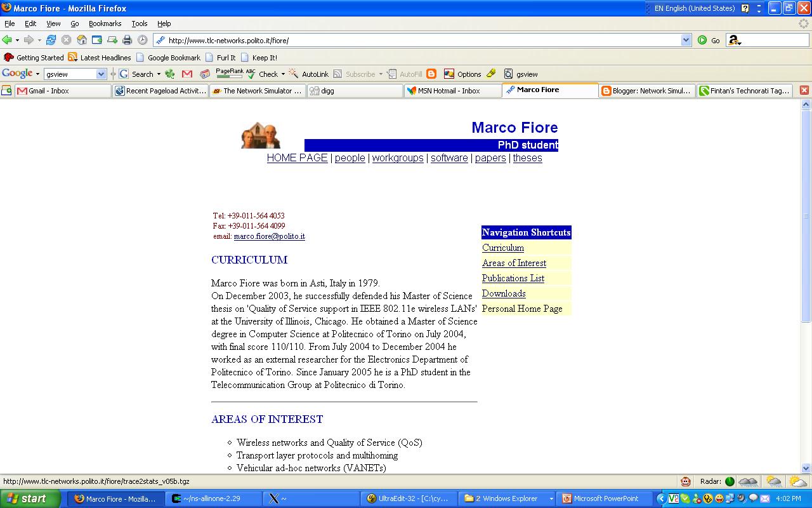This screenshot has width=812, height=508.
Task: Open the Google toolbar search box dropdown
Action: pos(101,74)
